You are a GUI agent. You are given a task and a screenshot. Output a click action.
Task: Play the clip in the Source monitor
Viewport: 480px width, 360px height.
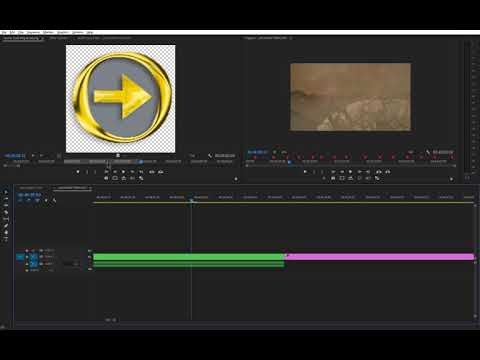pyautogui.click(x=124, y=172)
